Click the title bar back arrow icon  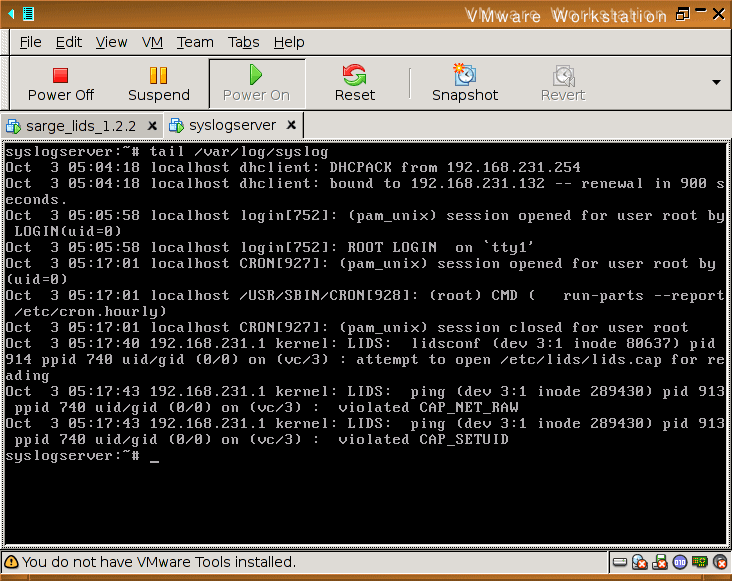point(11,14)
